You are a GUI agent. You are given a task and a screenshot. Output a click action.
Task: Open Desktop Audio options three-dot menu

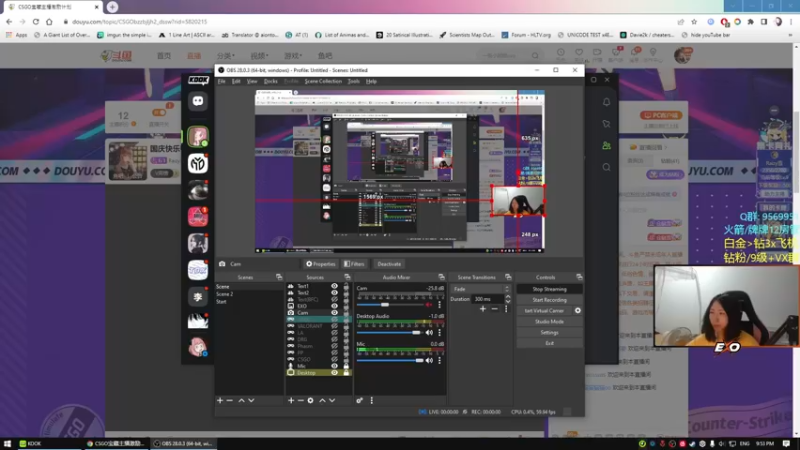click(439, 333)
